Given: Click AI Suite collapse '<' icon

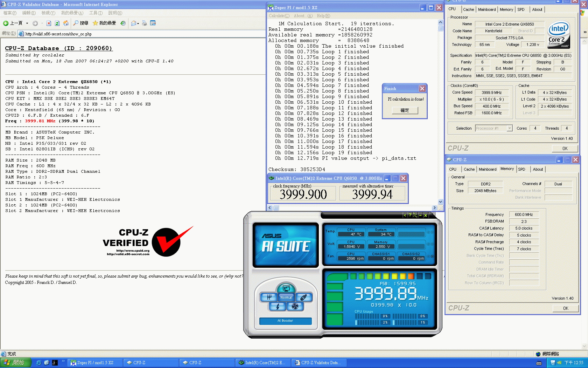Looking at the screenshot, I should pyautogui.click(x=405, y=215).
